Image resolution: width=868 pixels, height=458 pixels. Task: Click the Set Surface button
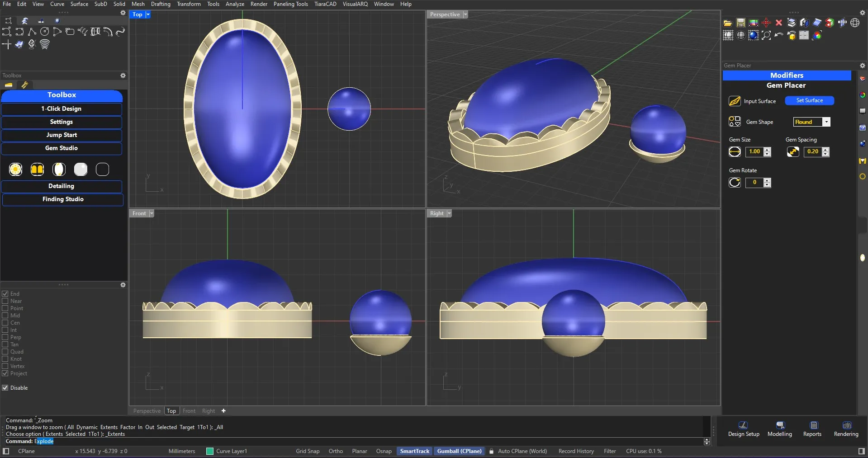tap(809, 100)
